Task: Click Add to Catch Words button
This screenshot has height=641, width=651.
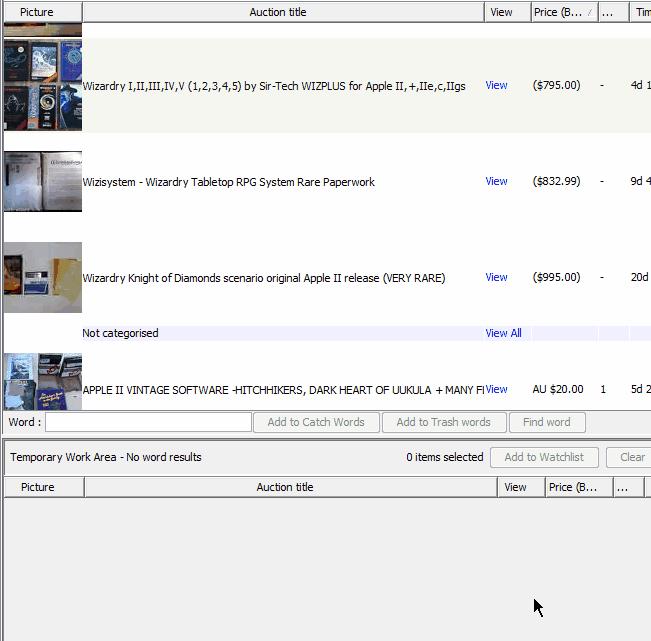Action: [316, 422]
